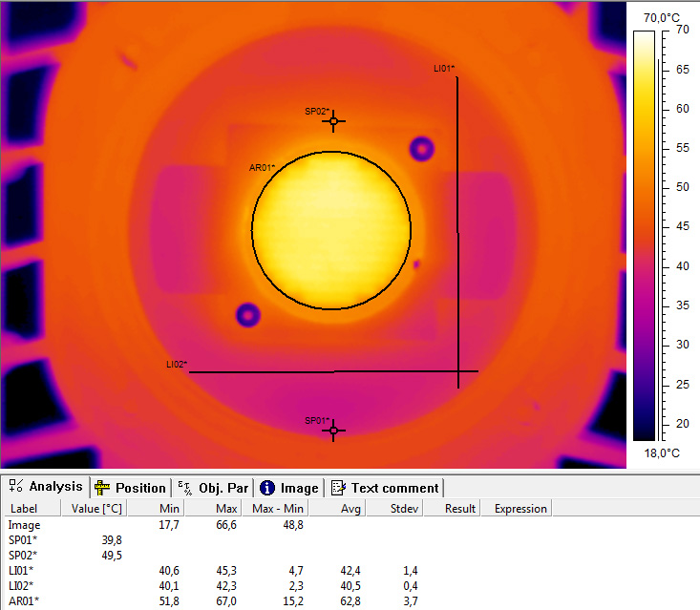Screen dimensions: 700x610
Task: Select the LI02 horizontal line label
Action: (177, 364)
